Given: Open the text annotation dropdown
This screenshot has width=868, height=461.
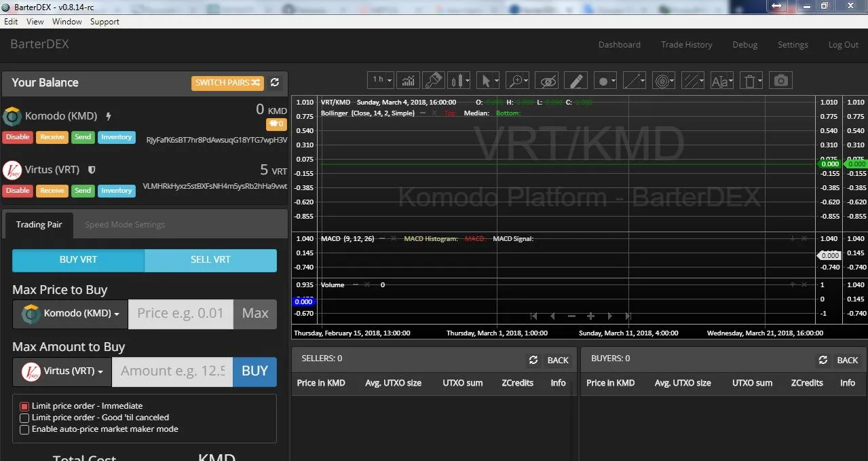Looking at the screenshot, I should click(x=722, y=81).
